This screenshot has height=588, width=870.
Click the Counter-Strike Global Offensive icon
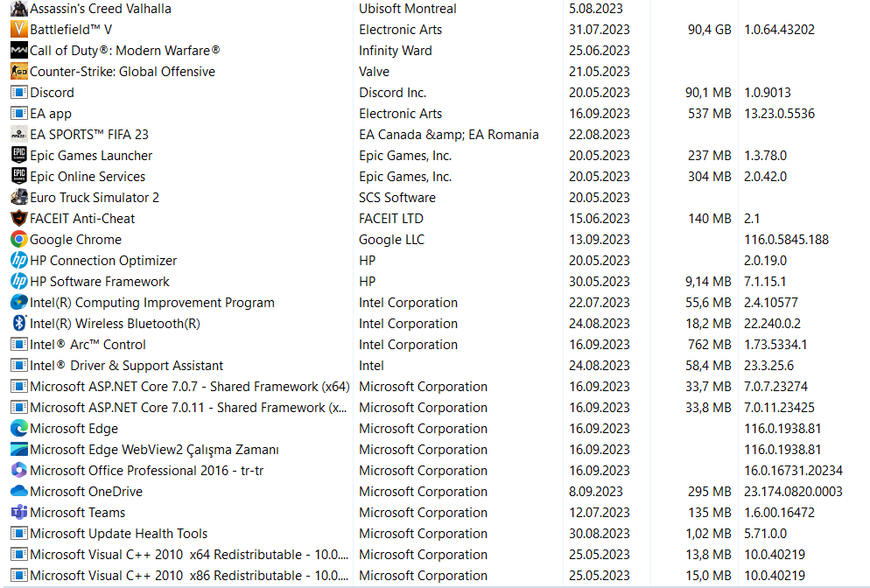point(19,71)
